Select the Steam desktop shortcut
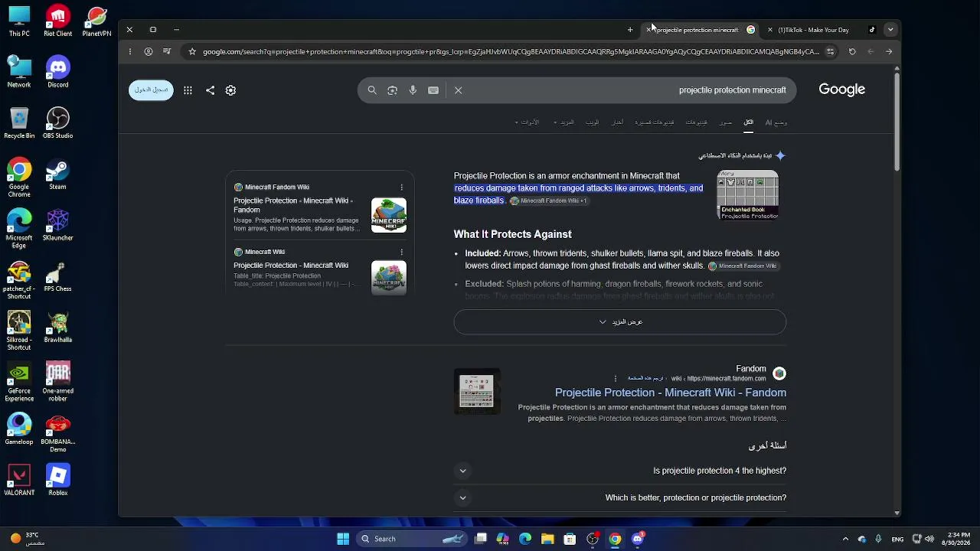Image resolution: width=980 pixels, height=551 pixels. tap(57, 175)
